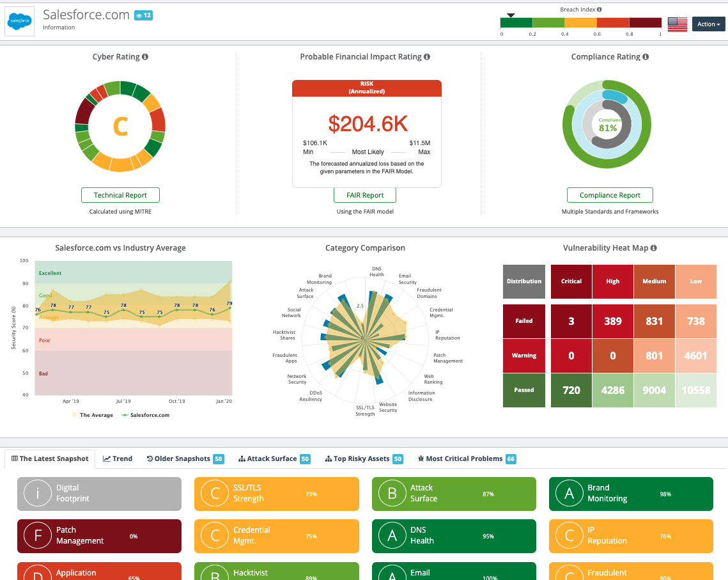The width and height of the screenshot is (728, 580).
Task: Click the Breach Index color scale
Action: 581,23
